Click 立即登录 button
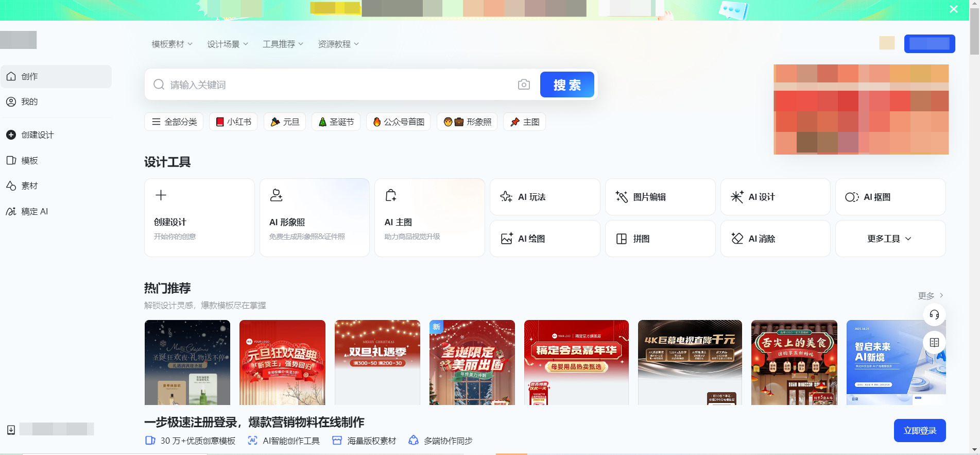This screenshot has width=980, height=455. pyautogui.click(x=920, y=430)
